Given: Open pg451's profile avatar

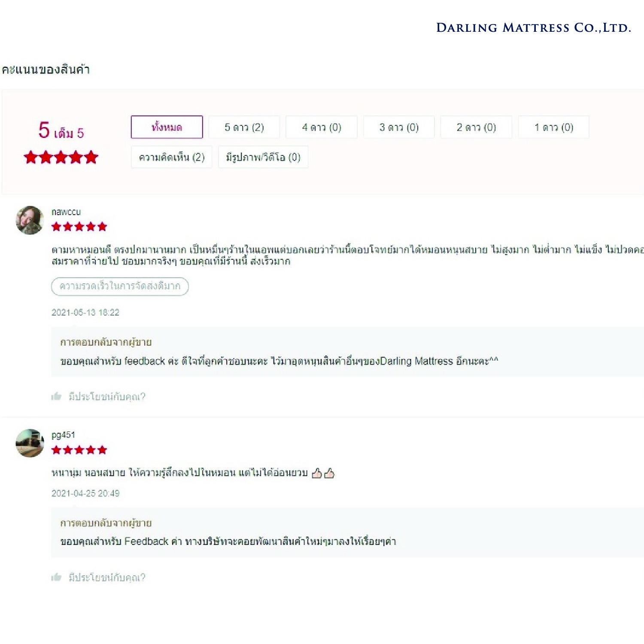Looking at the screenshot, I should (30, 443).
